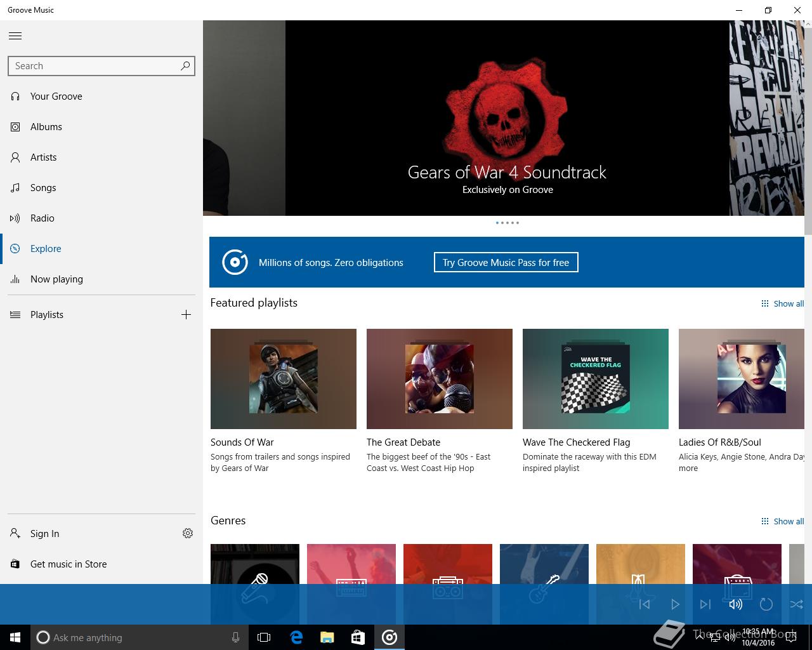This screenshot has height=650, width=812.
Task: Select Explore in the sidebar
Action: click(101, 249)
